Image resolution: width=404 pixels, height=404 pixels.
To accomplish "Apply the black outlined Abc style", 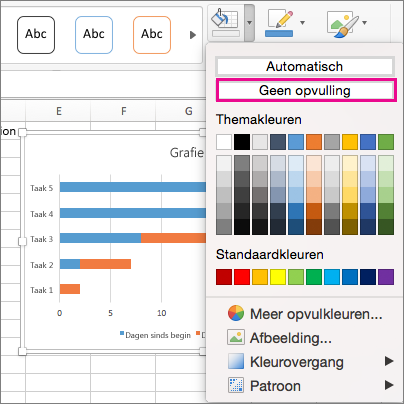I will pyautogui.click(x=36, y=35).
